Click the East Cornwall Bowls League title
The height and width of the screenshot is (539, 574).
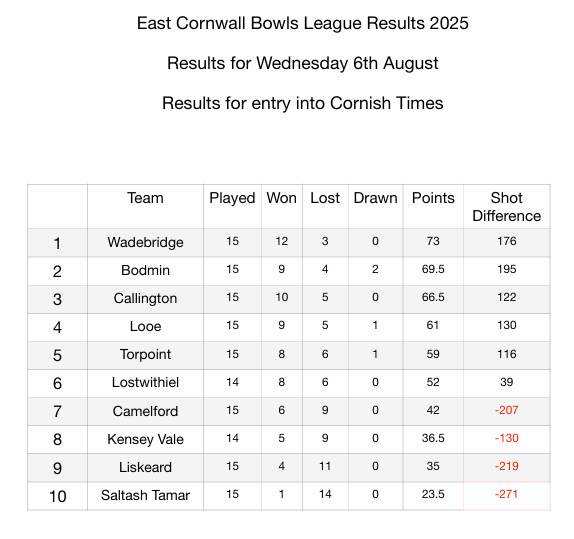[x=302, y=23]
